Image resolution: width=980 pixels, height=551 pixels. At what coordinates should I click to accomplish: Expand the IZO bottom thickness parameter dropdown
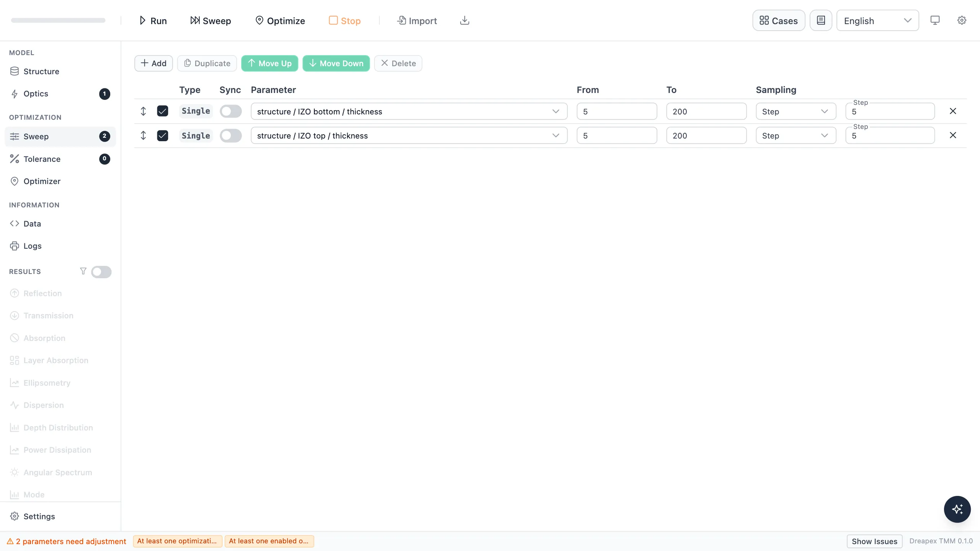click(x=409, y=111)
